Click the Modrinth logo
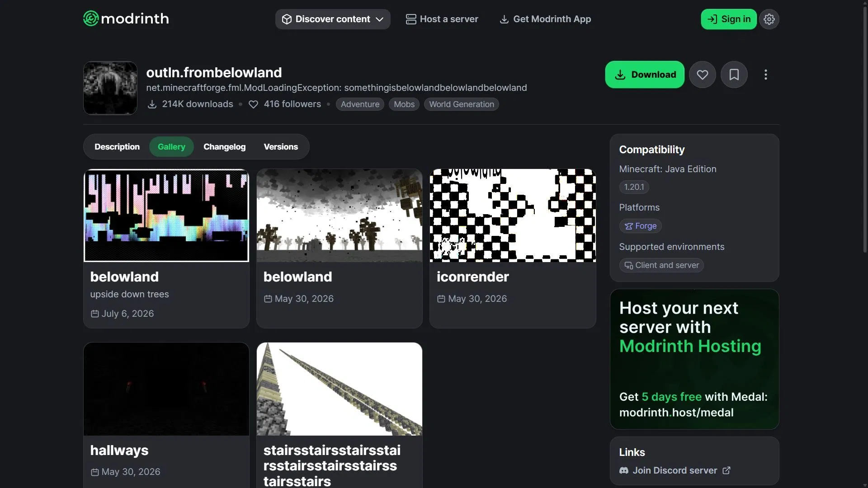Image resolution: width=868 pixels, height=488 pixels. click(126, 19)
